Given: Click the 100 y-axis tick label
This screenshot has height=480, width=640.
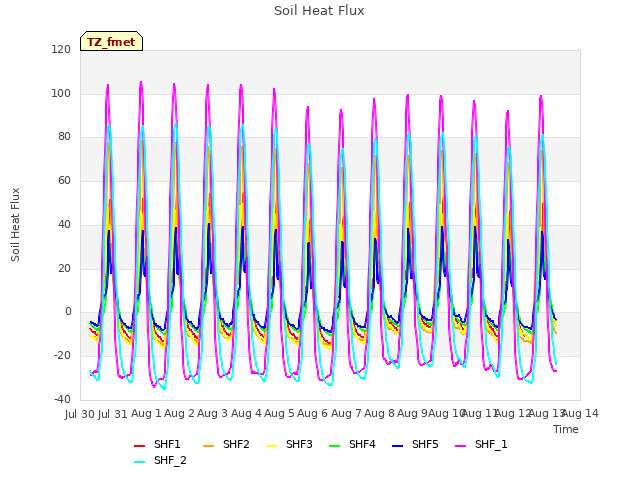Looking at the screenshot, I should point(61,93).
